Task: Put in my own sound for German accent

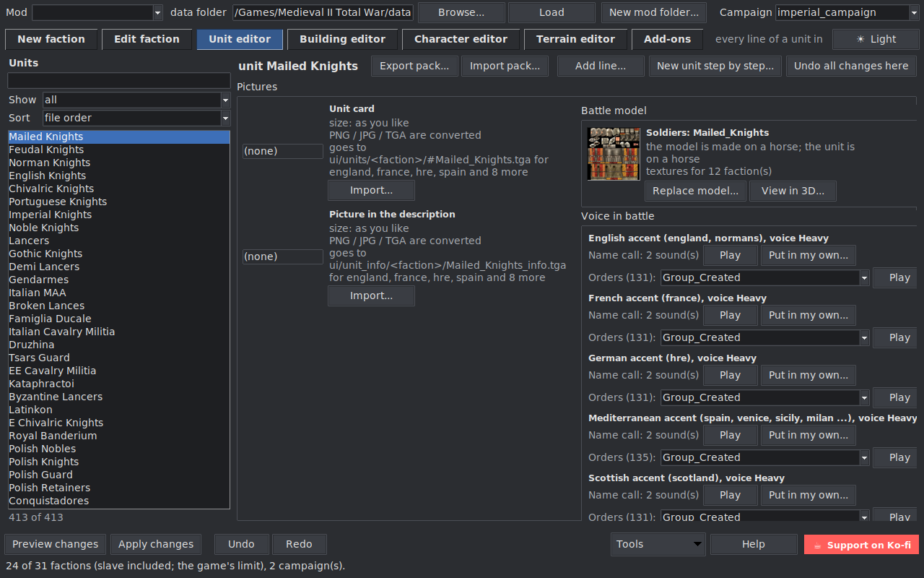Action: click(808, 375)
